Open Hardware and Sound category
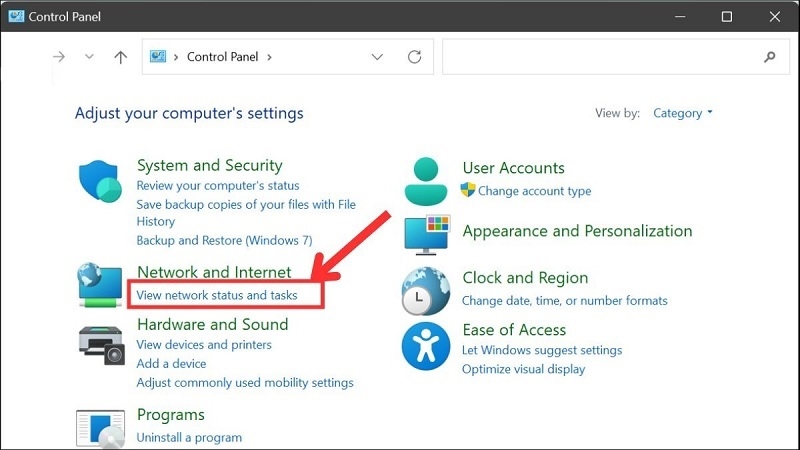 (213, 324)
